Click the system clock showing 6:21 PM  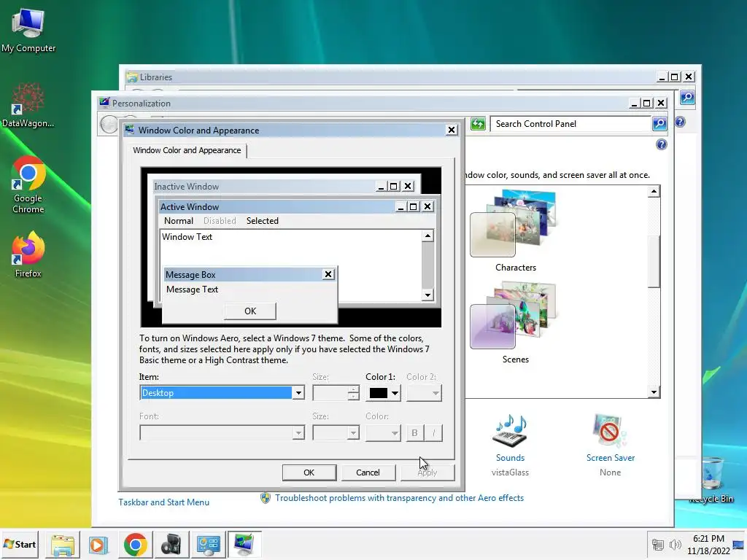[708, 545]
